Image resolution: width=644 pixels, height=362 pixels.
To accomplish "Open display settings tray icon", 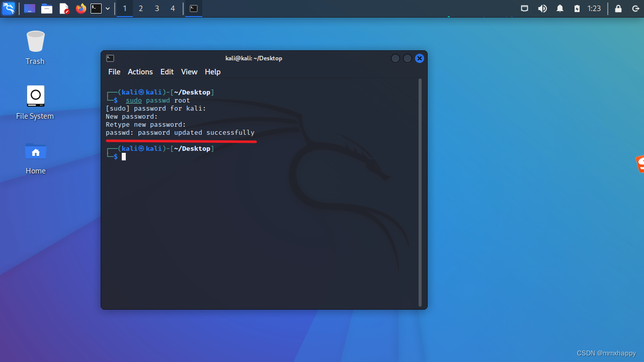I will click(x=524, y=9).
